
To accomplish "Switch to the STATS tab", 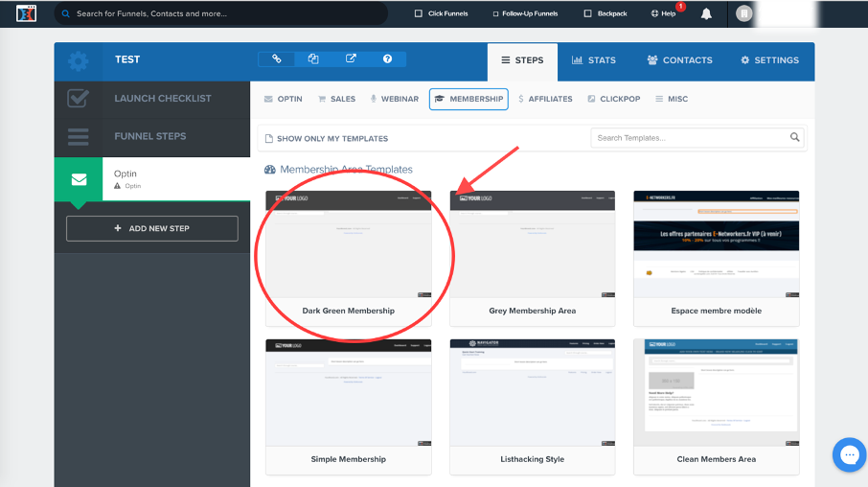I will [x=593, y=60].
